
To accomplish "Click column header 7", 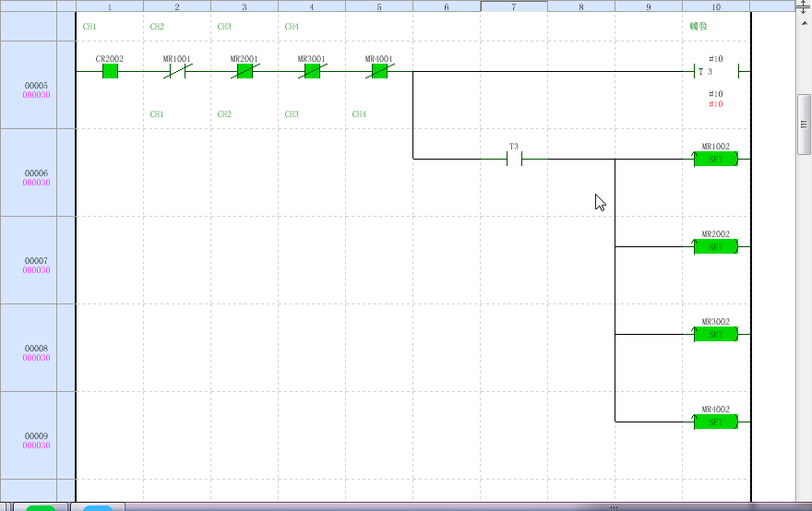I will point(514,6).
